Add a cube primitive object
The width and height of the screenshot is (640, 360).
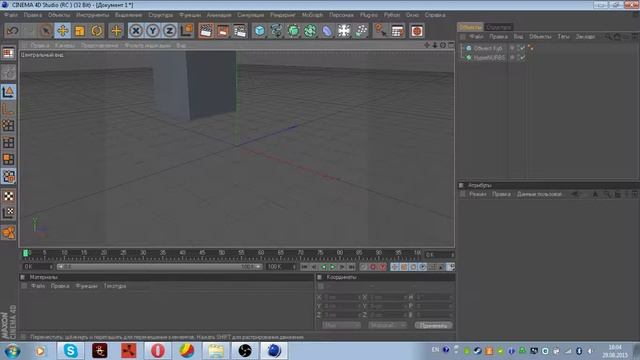point(260,31)
